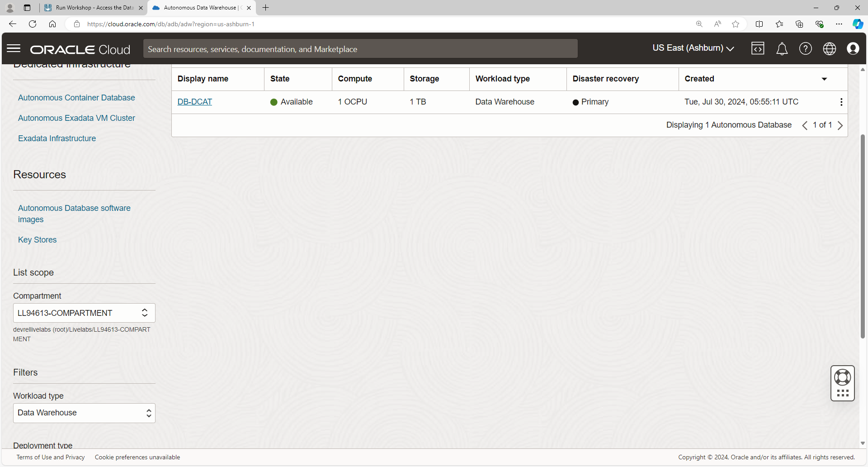
Task: Expand the US East (Ashburn) region selector
Action: tap(693, 48)
